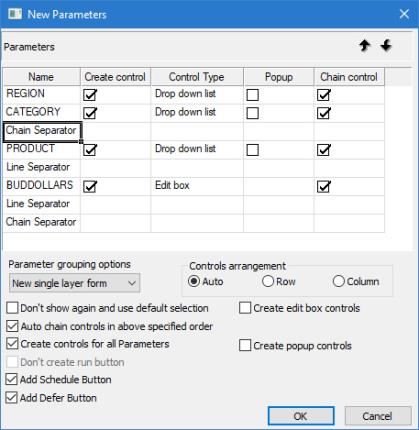Toggle Chain control for REGION
This screenshot has width=419, height=430.
click(324, 95)
